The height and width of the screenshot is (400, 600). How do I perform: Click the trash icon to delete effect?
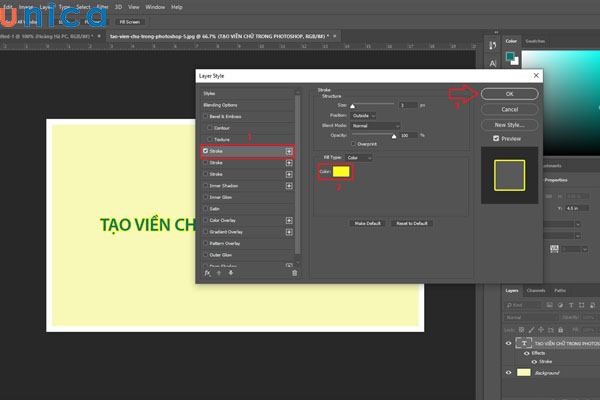coord(294,272)
